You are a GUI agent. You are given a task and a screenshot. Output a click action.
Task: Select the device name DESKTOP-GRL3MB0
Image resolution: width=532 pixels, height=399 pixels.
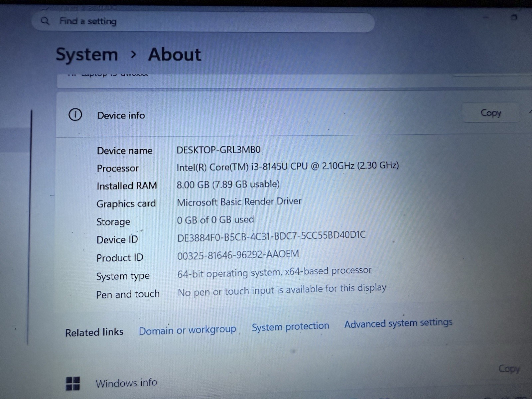[218, 150]
